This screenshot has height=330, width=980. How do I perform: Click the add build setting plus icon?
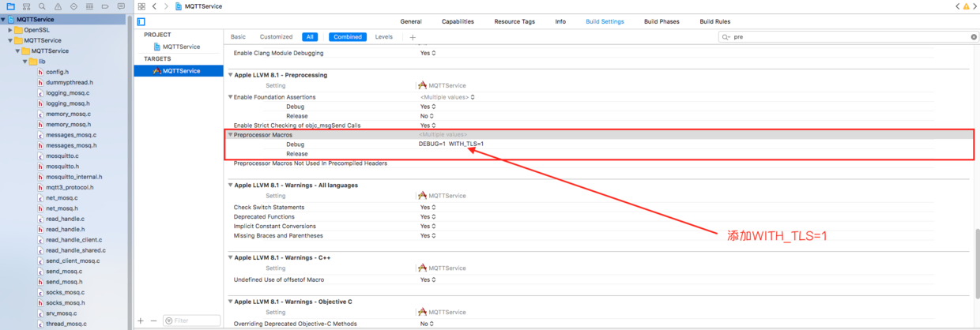[413, 37]
